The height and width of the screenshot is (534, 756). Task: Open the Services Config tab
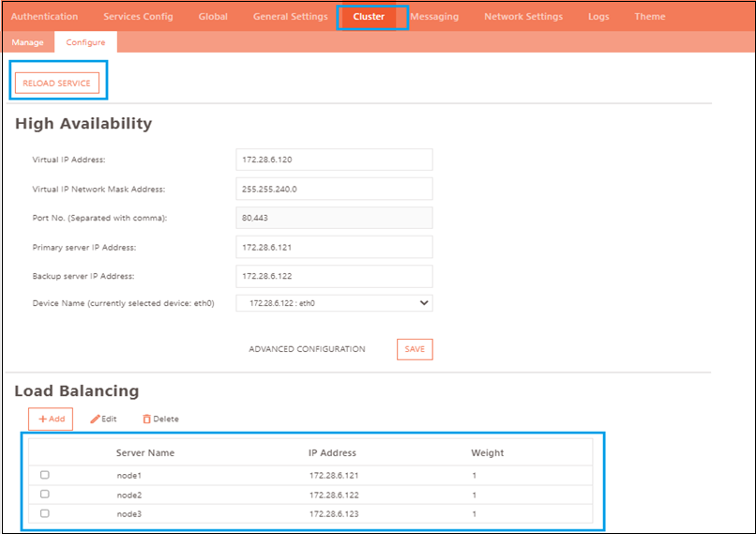click(x=138, y=16)
